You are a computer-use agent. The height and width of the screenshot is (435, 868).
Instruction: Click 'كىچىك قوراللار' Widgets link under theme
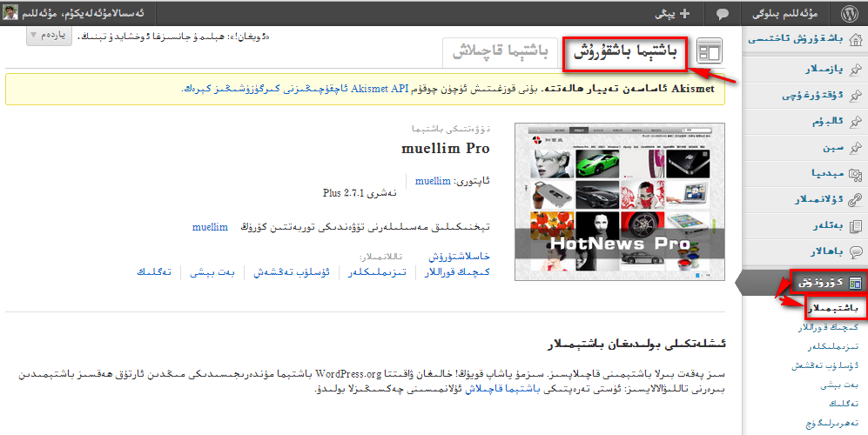click(x=457, y=272)
